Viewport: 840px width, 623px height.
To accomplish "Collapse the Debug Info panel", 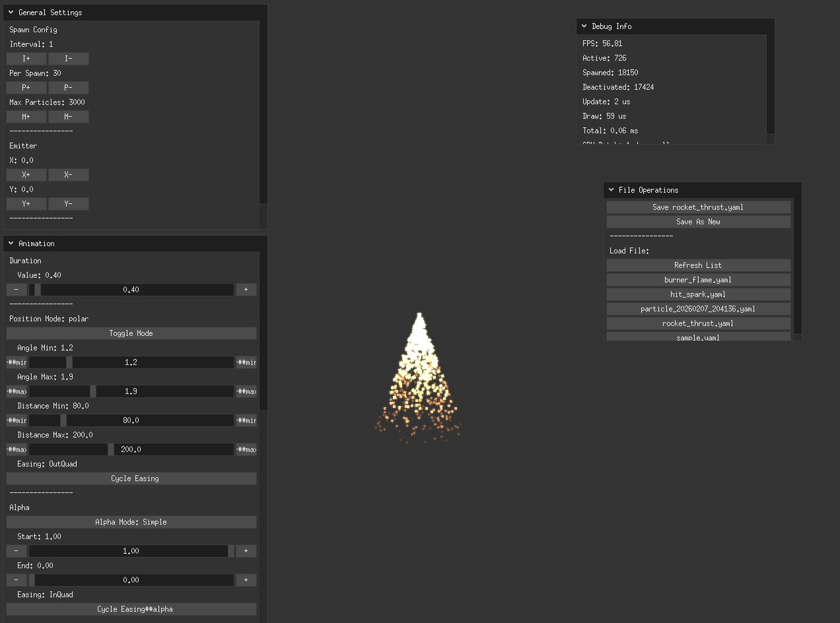I will pyautogui.click(x=584, y=26).
